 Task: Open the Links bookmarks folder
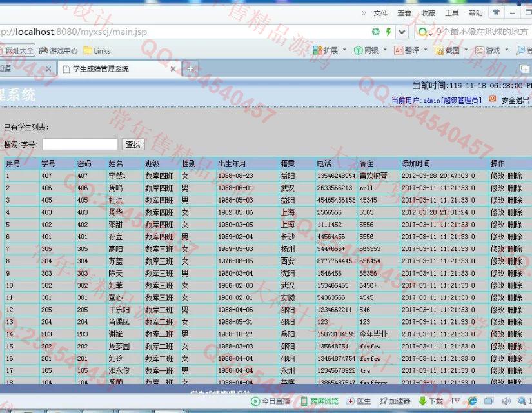coord(97,50)
